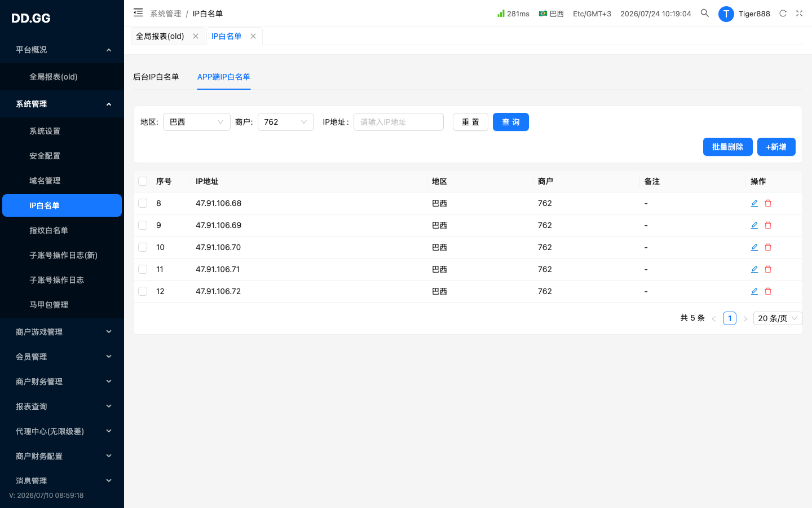The height and width of the screenshot is (508, 812).
Task: Expand the 消息管理 sidebar section
Action: tap(62, 481)
